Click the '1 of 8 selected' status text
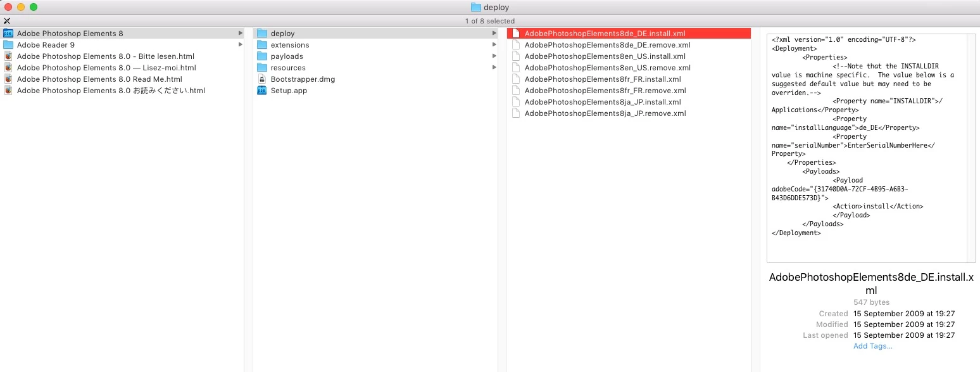Image resolution: width=980 pixels, height=372 pixels. pyautogui.click(x=489, y=21)
